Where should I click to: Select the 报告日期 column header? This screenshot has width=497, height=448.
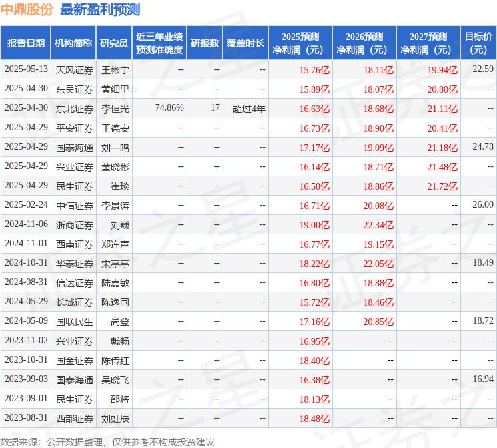(25, 43)
